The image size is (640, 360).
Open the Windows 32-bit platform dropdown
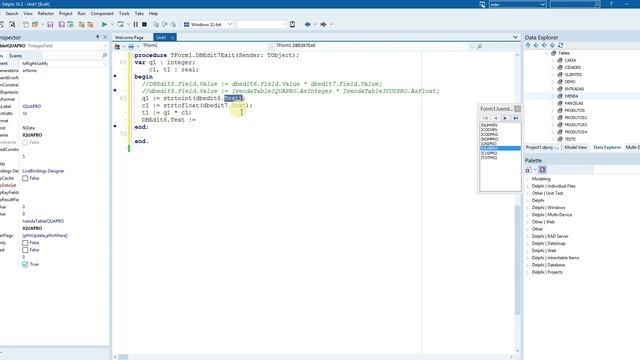click(x=229, y=24)
